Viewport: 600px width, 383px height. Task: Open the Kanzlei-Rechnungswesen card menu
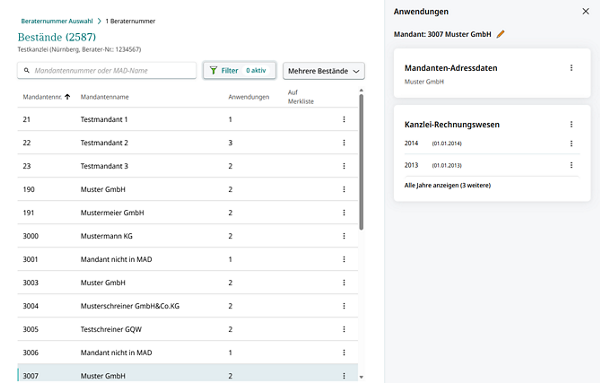(571, 124)
